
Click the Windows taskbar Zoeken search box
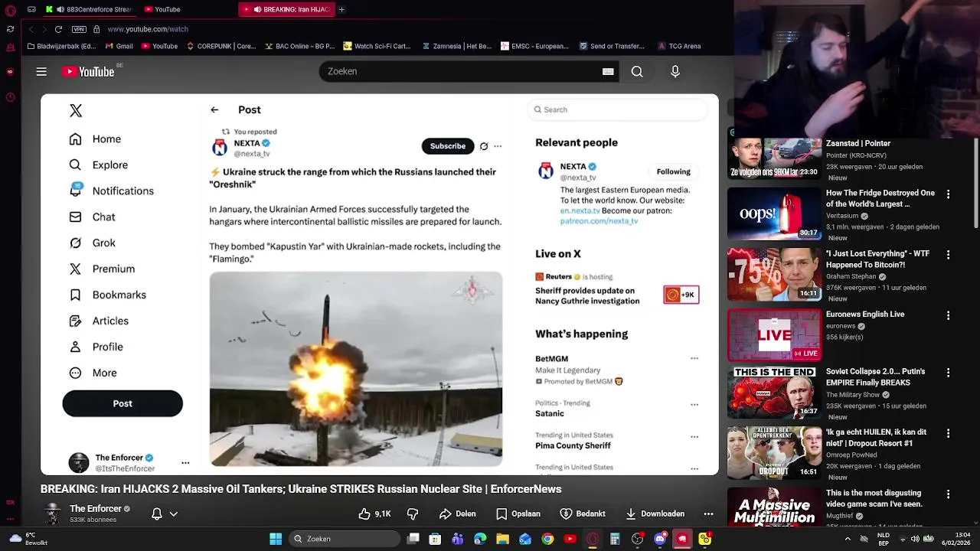[345, 539]
